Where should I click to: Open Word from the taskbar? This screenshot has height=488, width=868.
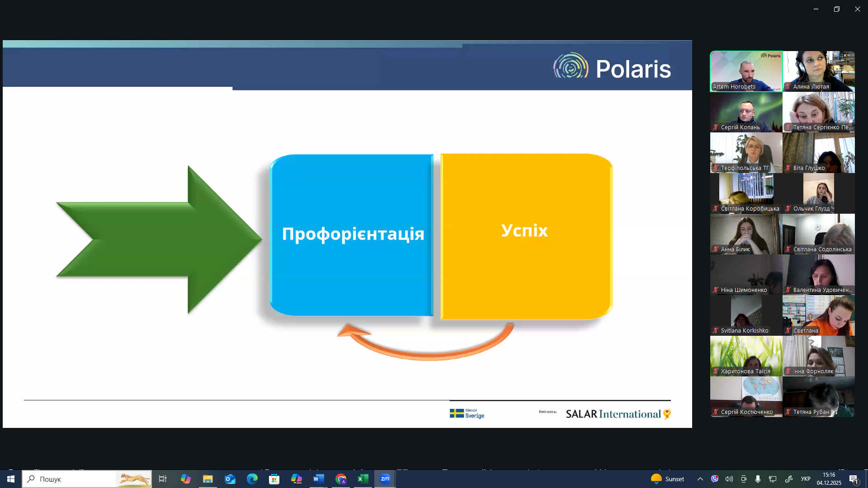click(x=319, y=479)
